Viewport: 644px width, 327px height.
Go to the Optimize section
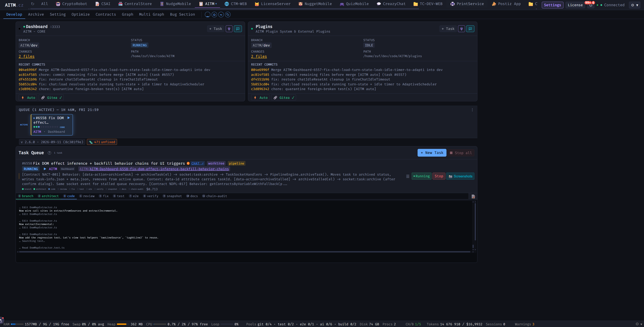(x=81, y=14)
